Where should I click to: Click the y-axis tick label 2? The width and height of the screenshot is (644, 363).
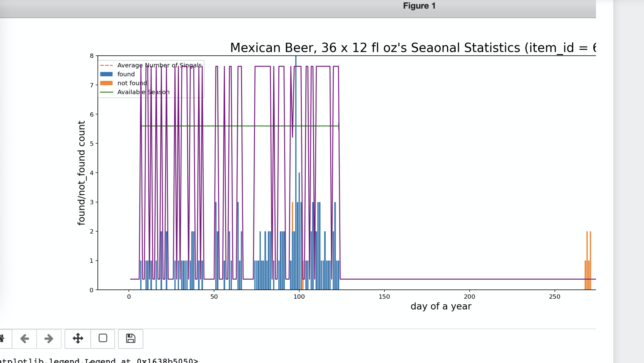pos(91,231)
